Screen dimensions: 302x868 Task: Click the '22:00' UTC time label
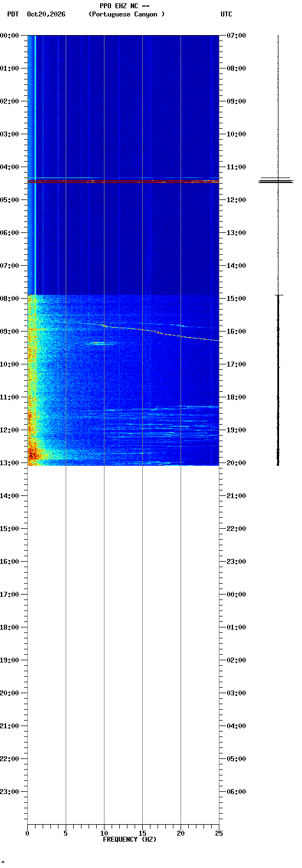pyautogui.click(x=236, y=529)
